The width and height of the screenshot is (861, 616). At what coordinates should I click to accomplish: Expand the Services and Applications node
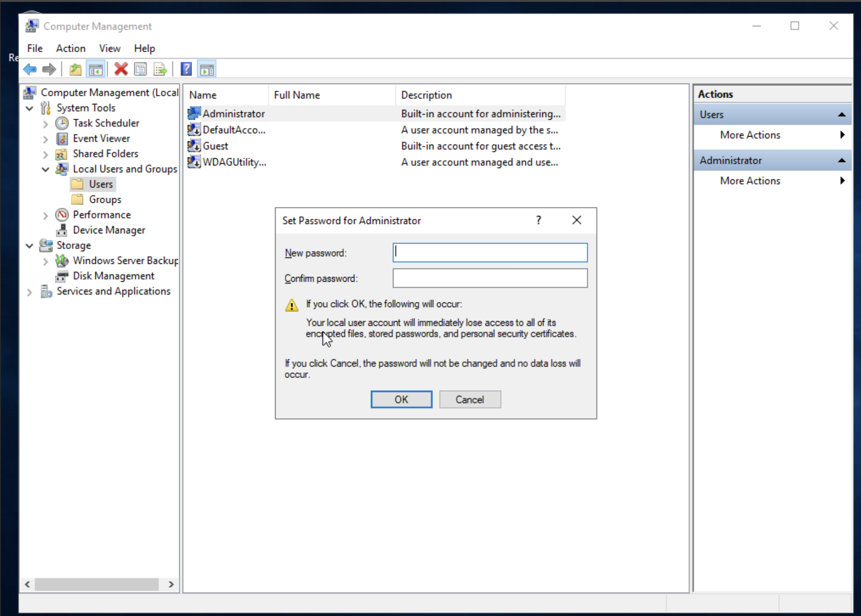(30, 292)
